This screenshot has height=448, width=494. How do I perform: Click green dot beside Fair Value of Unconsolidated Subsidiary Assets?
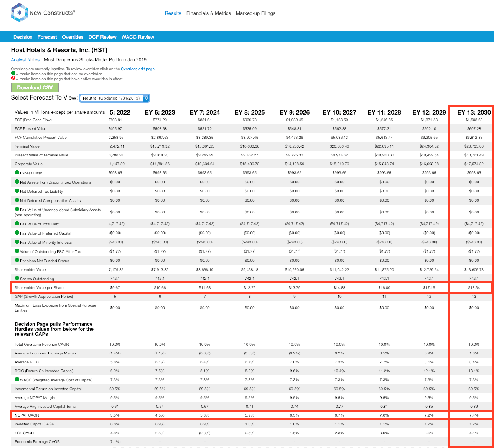pos(17,209)
